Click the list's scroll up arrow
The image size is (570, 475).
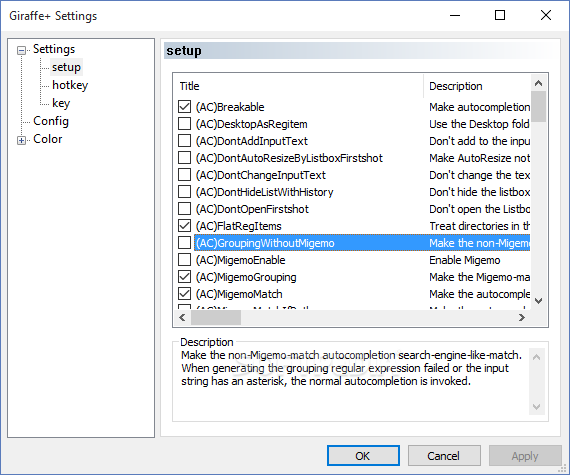(538, 84)
